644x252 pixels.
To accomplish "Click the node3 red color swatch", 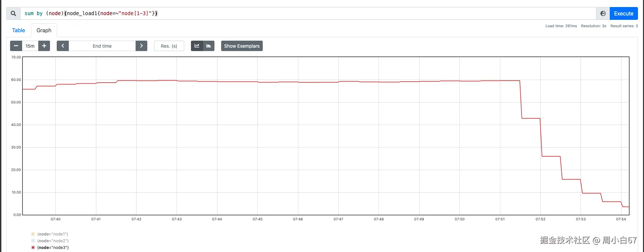I will (33, 248).
